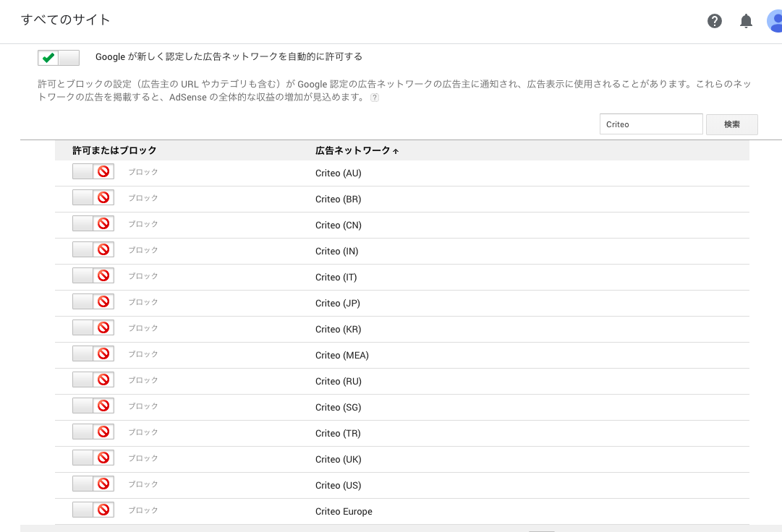782x532 pixels.
Task: Select the Criteo (AU) network name
Action: (x=338, y=173)
